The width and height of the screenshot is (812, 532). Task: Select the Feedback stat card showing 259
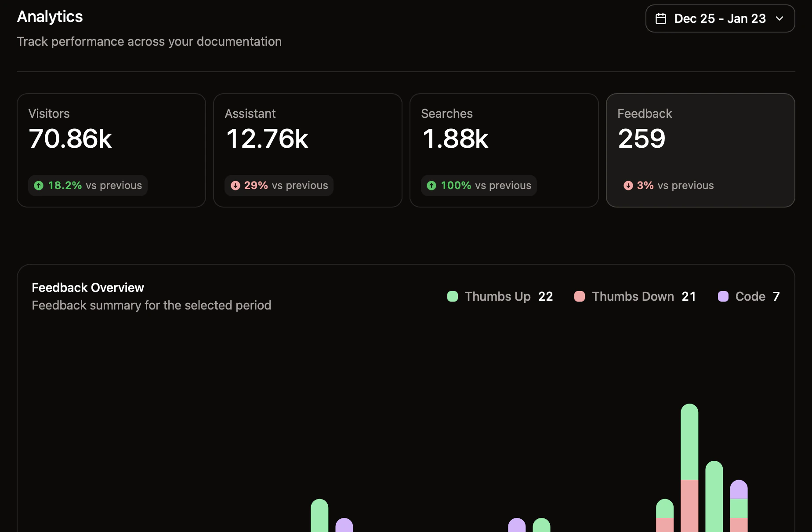coord(700,150)
